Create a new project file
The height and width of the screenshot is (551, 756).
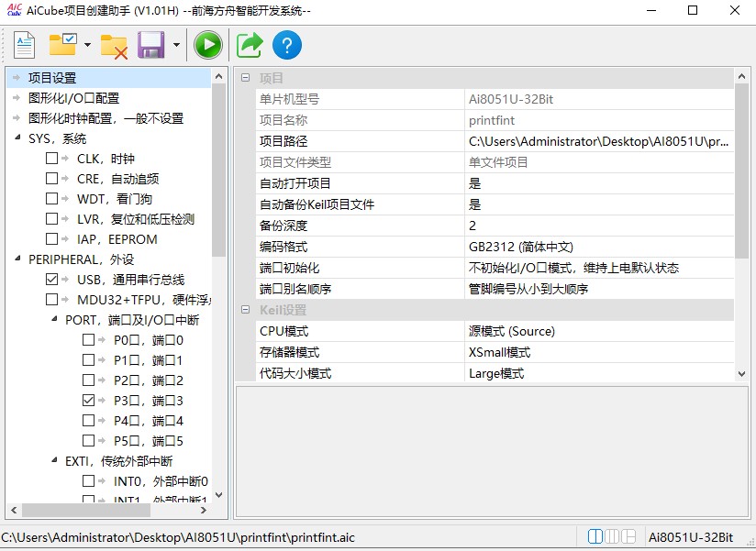(23, 43)
